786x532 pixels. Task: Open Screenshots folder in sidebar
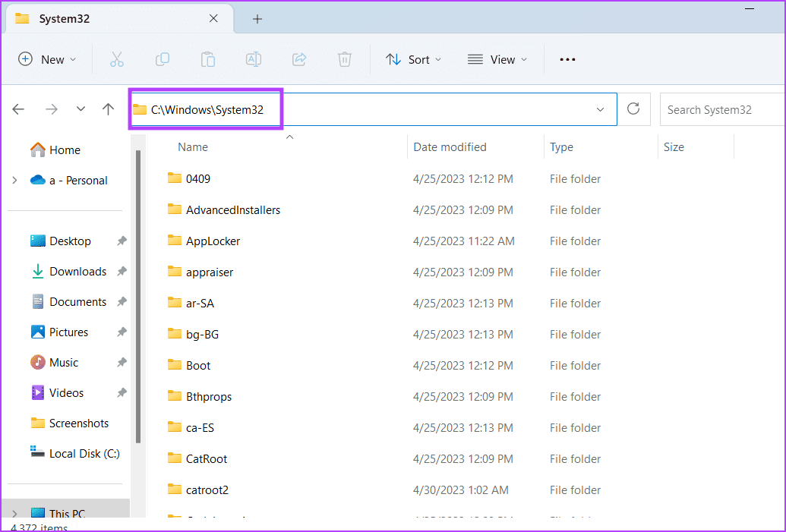point(69,423)
